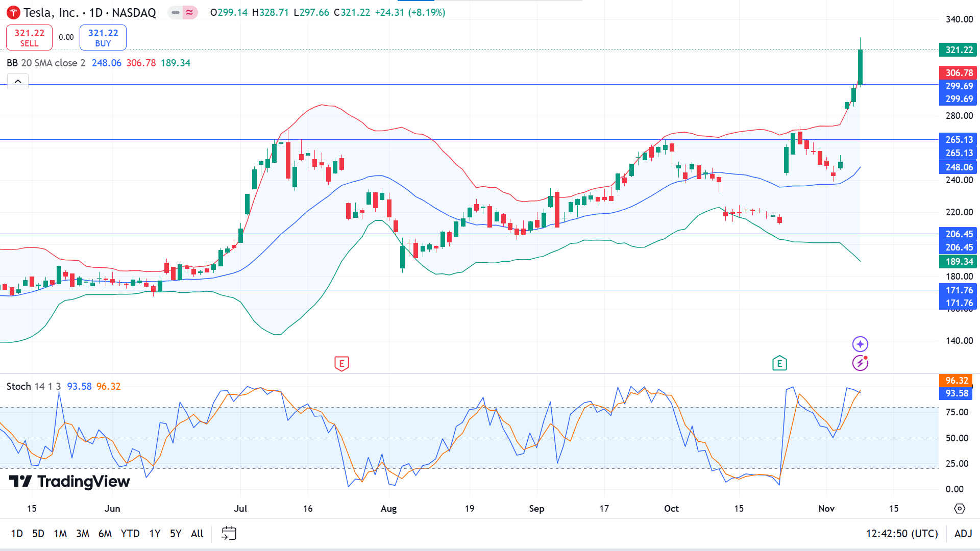Click the Tesla, Inc. symbol title
Image resolution: width=980 pixels, height=551 pixels.
coord(51,13)
